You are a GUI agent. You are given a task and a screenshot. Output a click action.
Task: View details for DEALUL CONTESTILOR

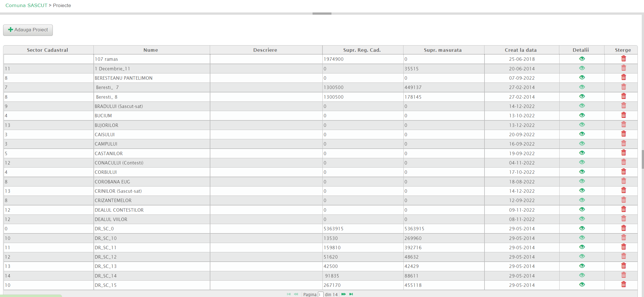(x=582, y=209)
